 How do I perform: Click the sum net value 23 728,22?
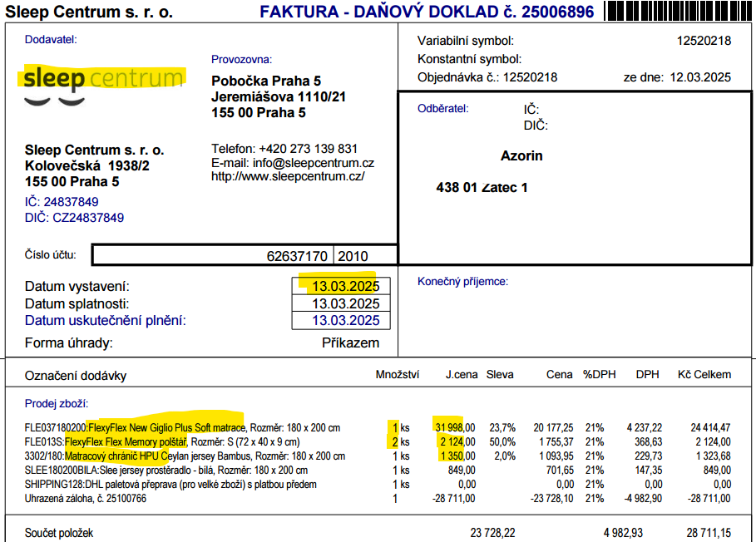pos(492,533)
